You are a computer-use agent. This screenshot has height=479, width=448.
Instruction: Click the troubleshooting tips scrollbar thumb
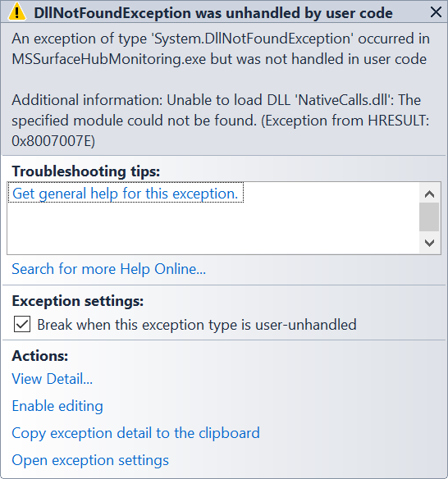coord(429,217)
